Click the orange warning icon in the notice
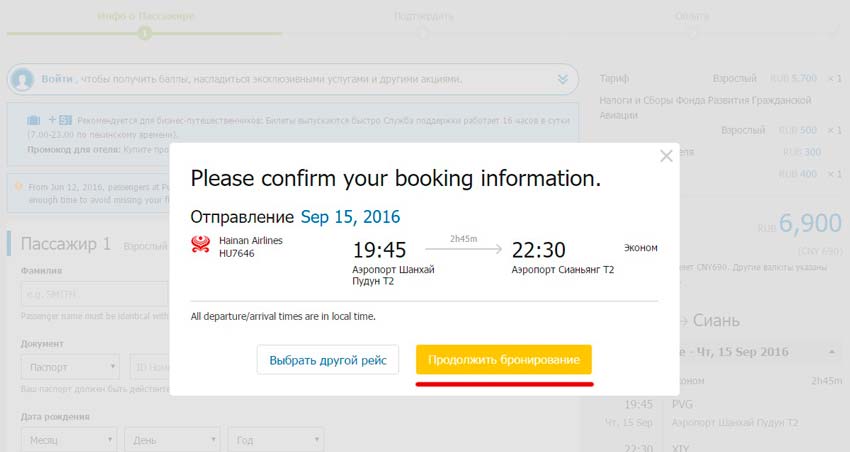Screen dimensions: 850x452 click(x=20, y=186)
